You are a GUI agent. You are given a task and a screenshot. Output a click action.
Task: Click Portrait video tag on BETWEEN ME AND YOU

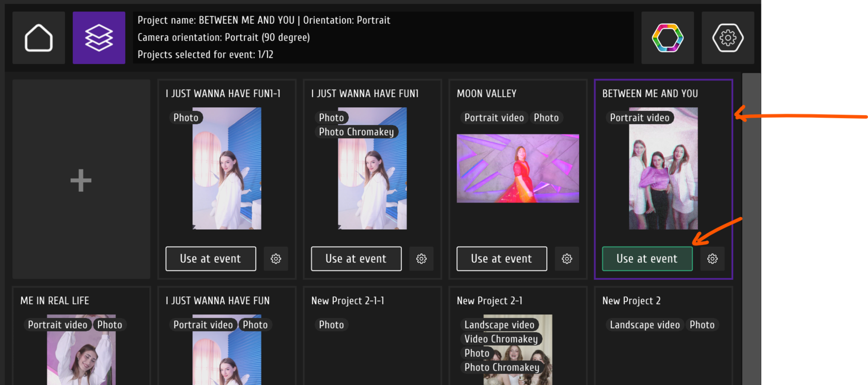tap(640, 118)
